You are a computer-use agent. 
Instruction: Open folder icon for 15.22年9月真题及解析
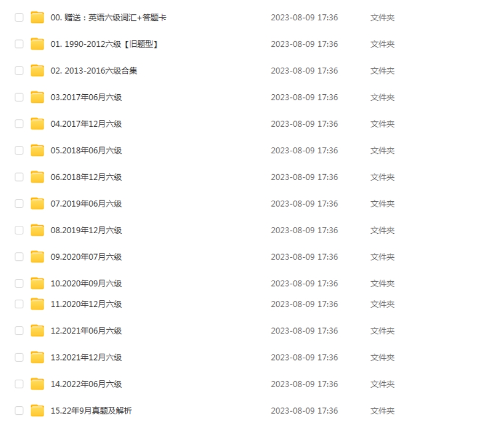(x=37, y=411)
